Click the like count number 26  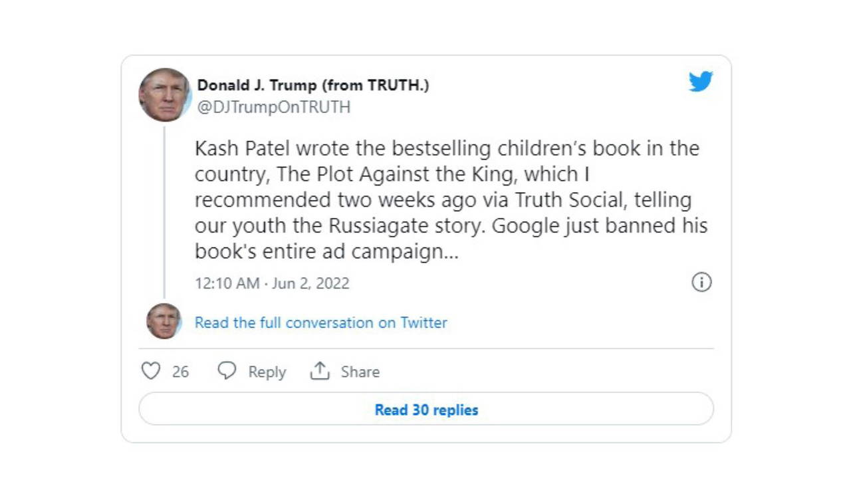(x=180, y=372)
